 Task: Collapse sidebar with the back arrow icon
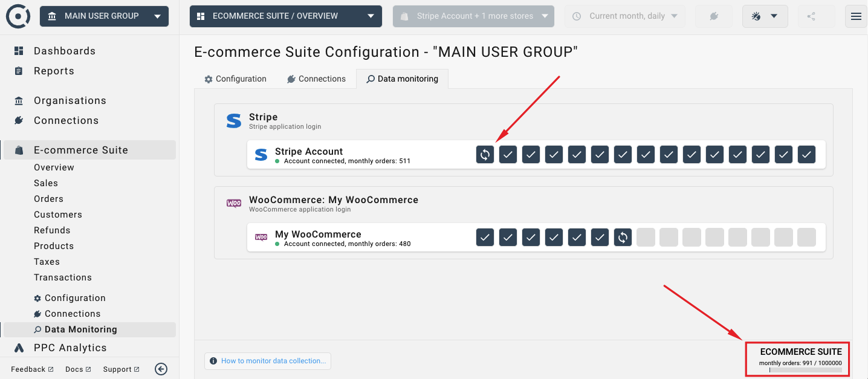pyautogui.click(x=161, y=369)
